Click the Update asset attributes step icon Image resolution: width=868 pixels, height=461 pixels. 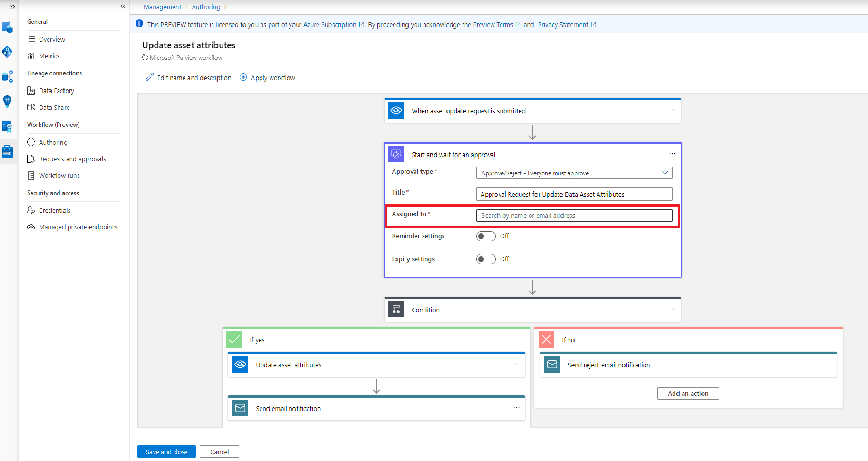(x=240, y=364)
